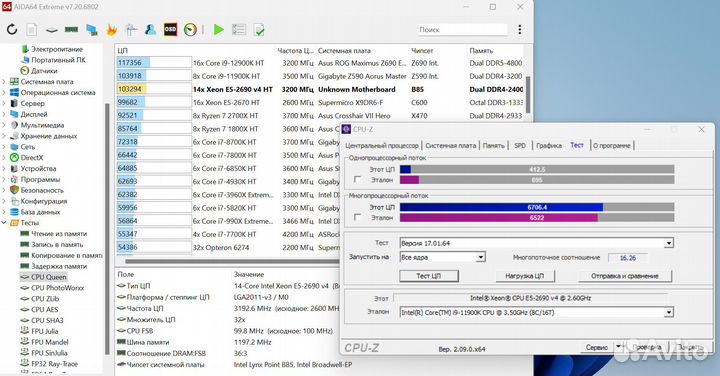This screenshot has height=376, width=720.
Task: Select Задержка памяти test
Action: [59, 266]
